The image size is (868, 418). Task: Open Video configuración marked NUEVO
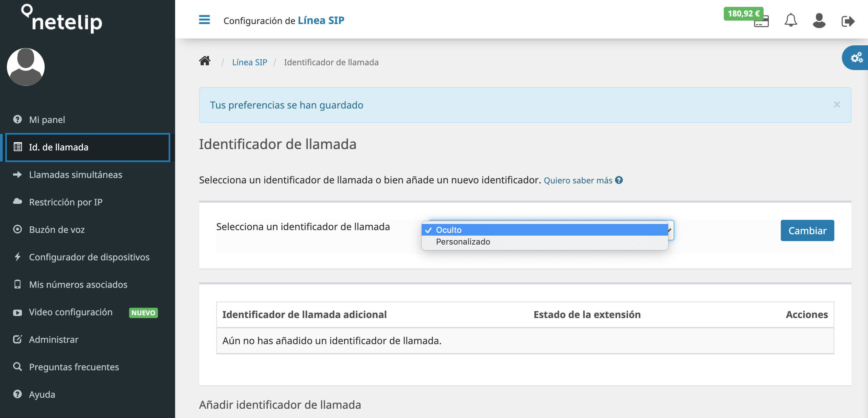[70, 312]
